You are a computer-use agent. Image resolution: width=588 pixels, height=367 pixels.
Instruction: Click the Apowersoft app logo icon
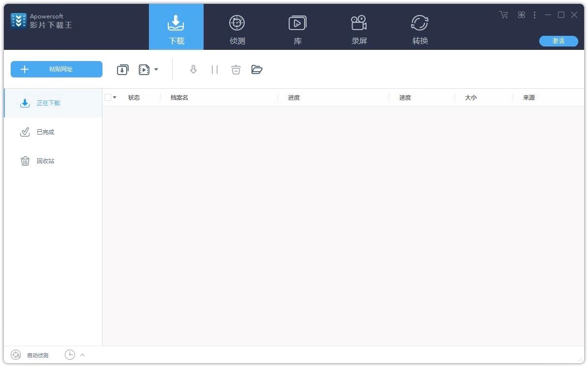pyautogui.click(x=18, y=21)
